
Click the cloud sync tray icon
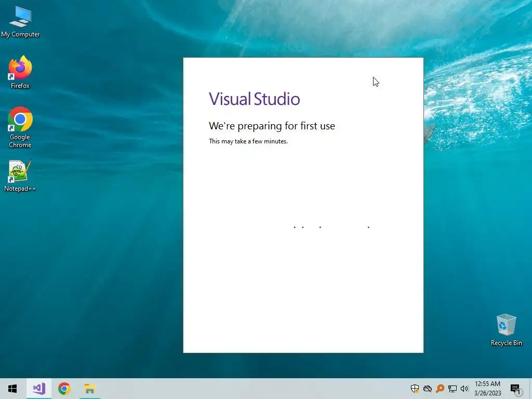[x=428, y=389]
